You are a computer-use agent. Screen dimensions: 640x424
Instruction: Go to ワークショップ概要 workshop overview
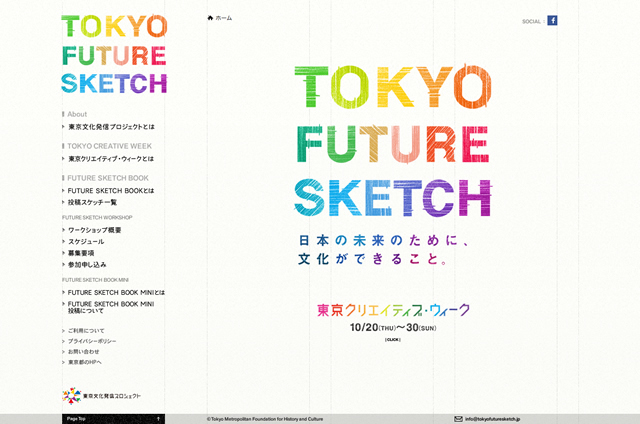[x=94, y=230]
